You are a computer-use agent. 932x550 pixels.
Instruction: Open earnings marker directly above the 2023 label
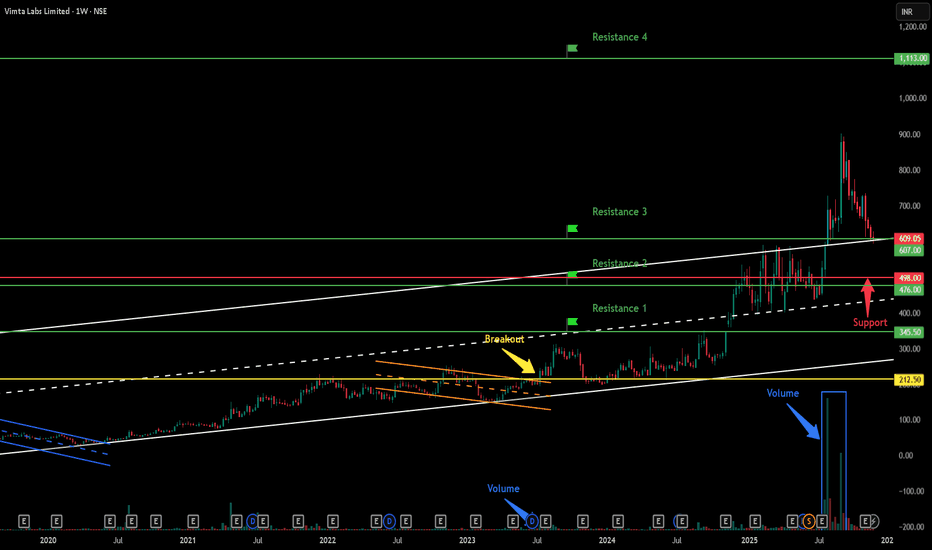[x=476, y=521]
